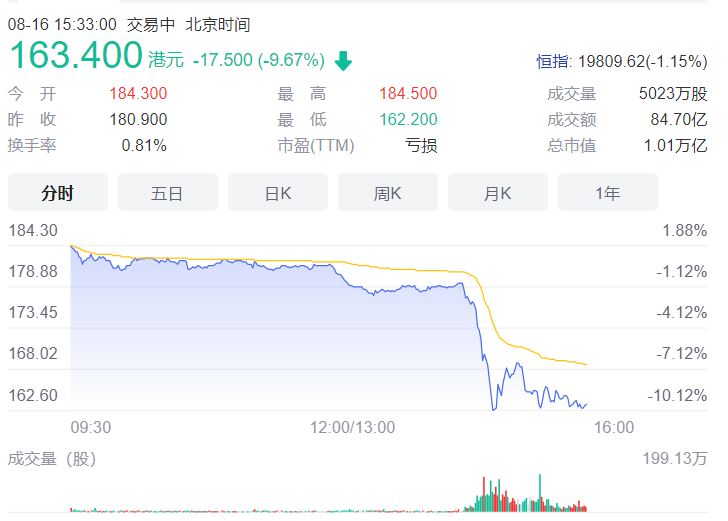Click the 换手率 turnover rate 0.81%
728x521 pixels.
(x=144, y=145)
